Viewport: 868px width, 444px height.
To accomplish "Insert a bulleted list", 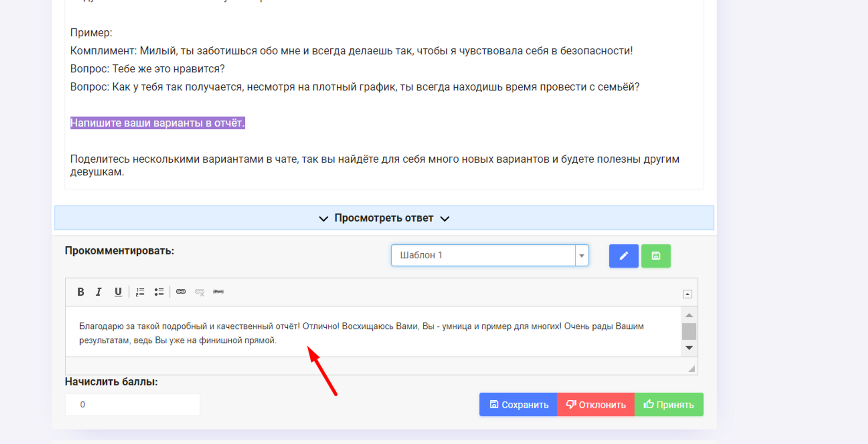I will point(159,292).
